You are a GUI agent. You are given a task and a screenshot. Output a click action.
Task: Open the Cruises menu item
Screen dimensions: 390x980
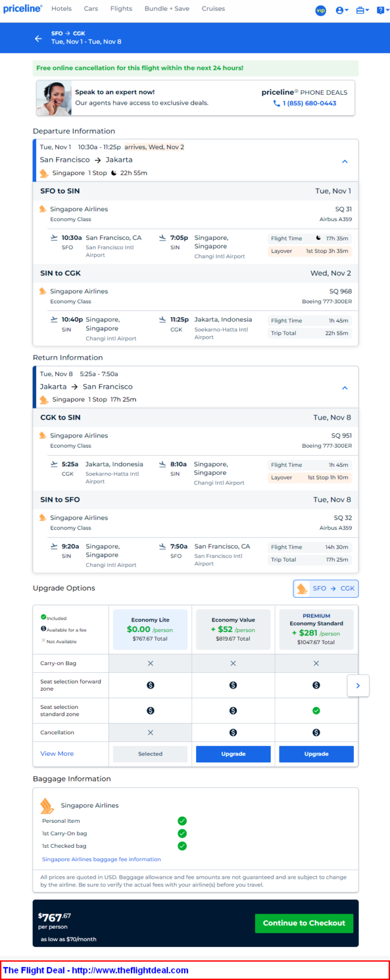coord(213,9)
